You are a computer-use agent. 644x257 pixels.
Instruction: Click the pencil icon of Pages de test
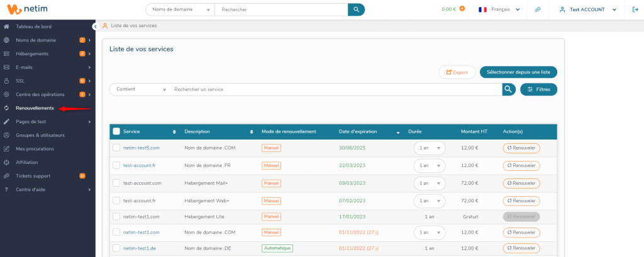(6, 121)
